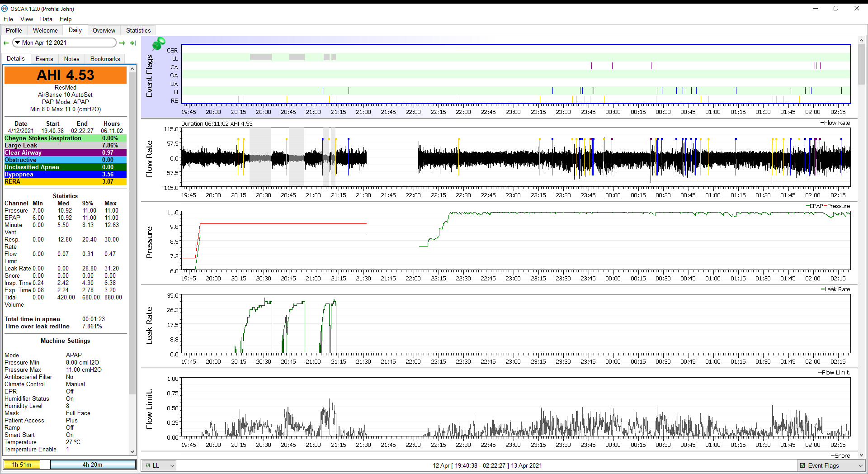Switch to the Overview tab
Viewport: 868px width, 474px height.
click(104, 30)
